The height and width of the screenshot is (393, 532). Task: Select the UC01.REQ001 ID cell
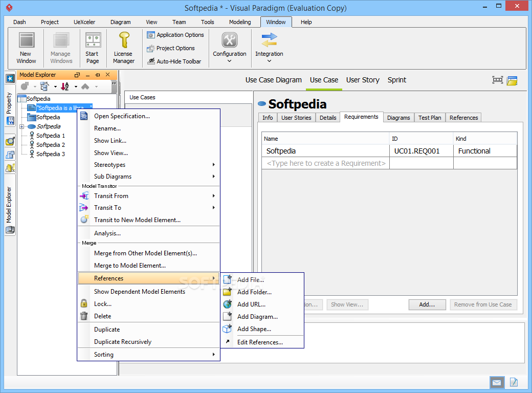421,151
